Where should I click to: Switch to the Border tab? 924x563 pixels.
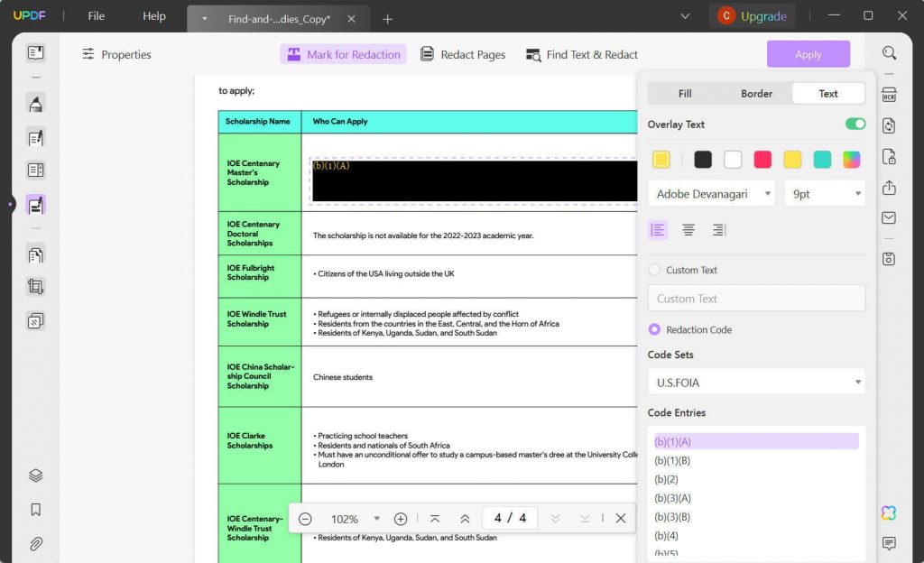tap(756, 93)
